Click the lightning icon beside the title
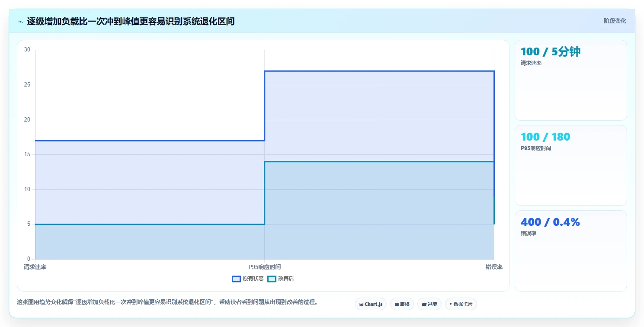Image resolution: width=644 pixels, height=327 pixels. pos(20,21)
